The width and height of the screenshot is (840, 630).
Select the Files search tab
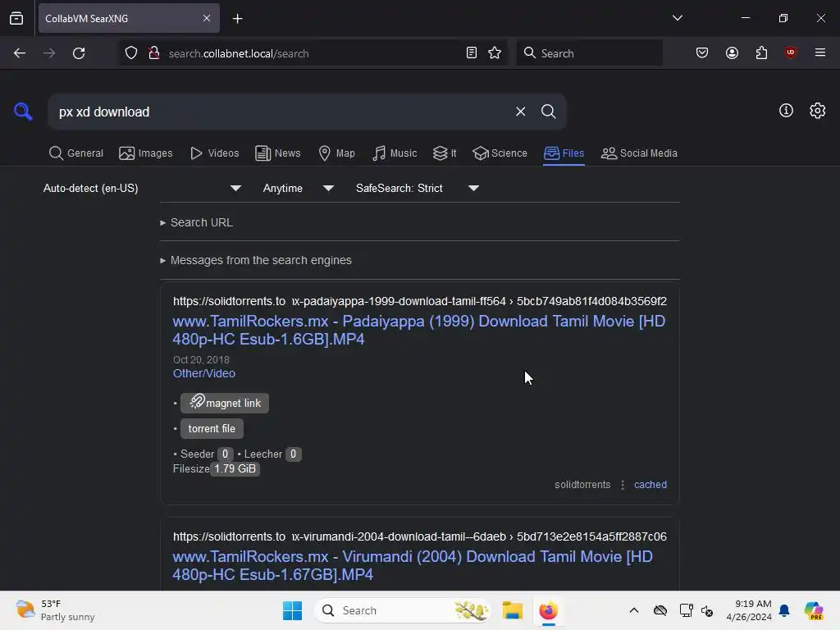pyautogui.click(x=564, y=153)
